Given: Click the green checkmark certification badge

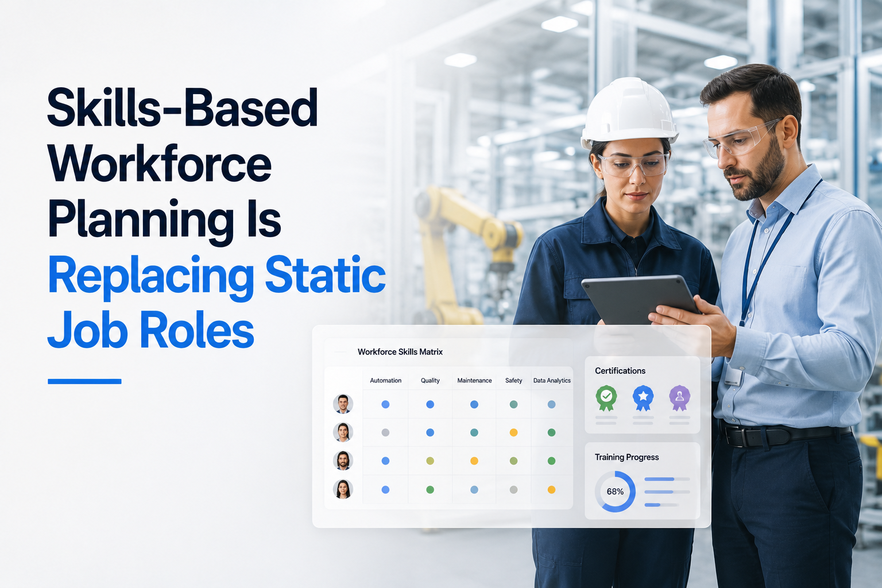Looking at the screenshot, I should (606, 398).
